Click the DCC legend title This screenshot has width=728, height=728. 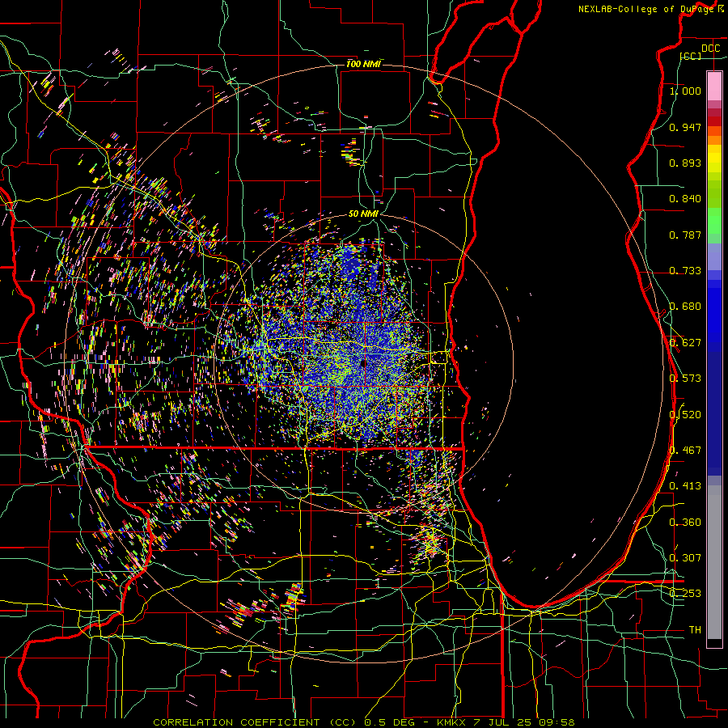[711, 49]
